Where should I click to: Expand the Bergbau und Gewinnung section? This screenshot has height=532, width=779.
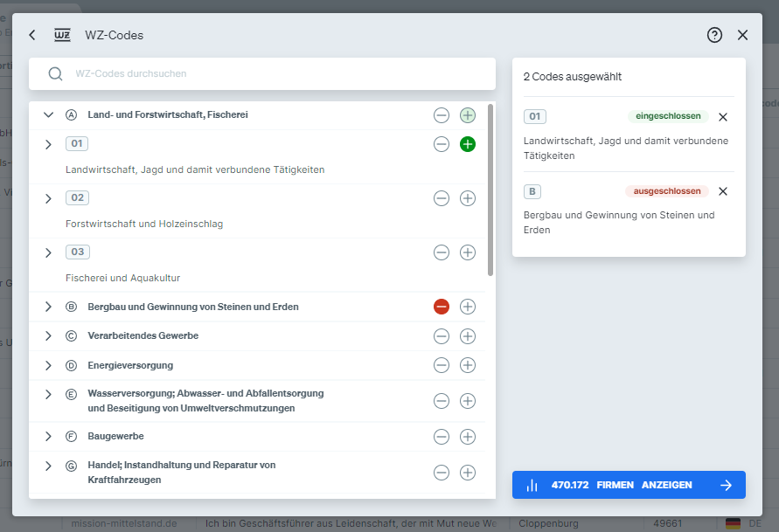(48, 307)
